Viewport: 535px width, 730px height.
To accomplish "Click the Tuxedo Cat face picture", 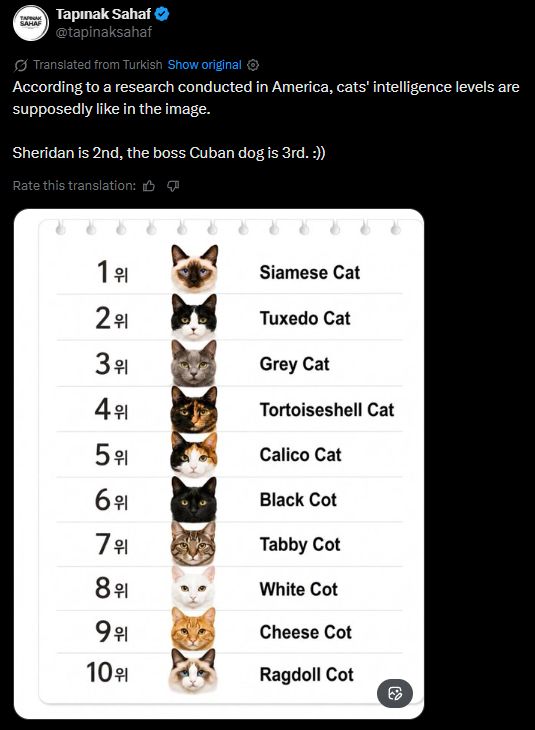I will [194, 318].
